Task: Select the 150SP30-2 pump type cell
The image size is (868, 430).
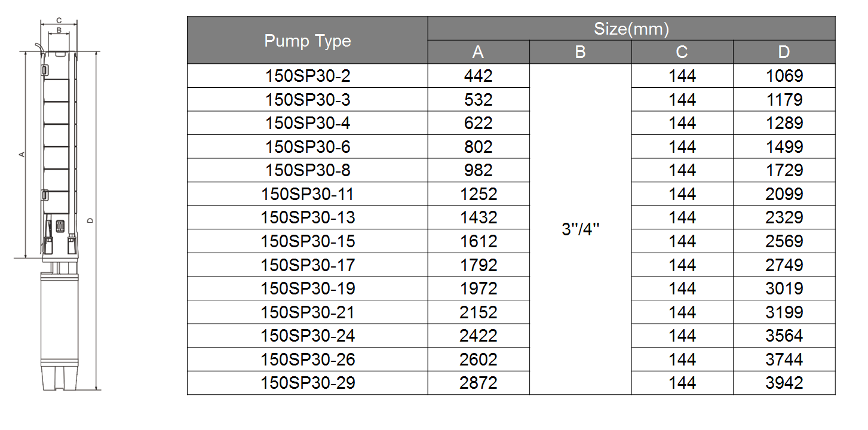Action: point(308,76)
